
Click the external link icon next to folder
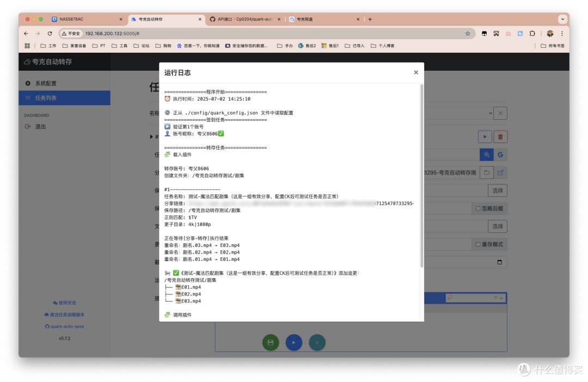click(x=500, y=173)
